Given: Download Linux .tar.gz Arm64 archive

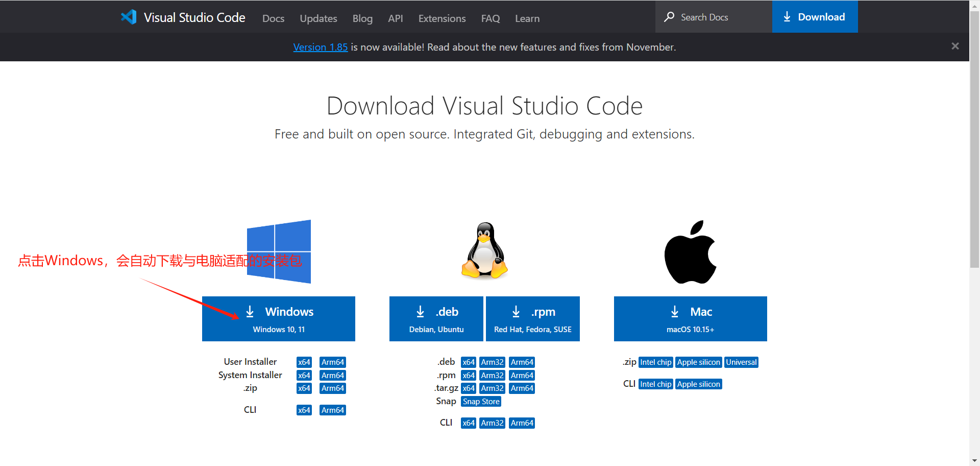Looking at the screenshot, I should [x=522, y=388].
